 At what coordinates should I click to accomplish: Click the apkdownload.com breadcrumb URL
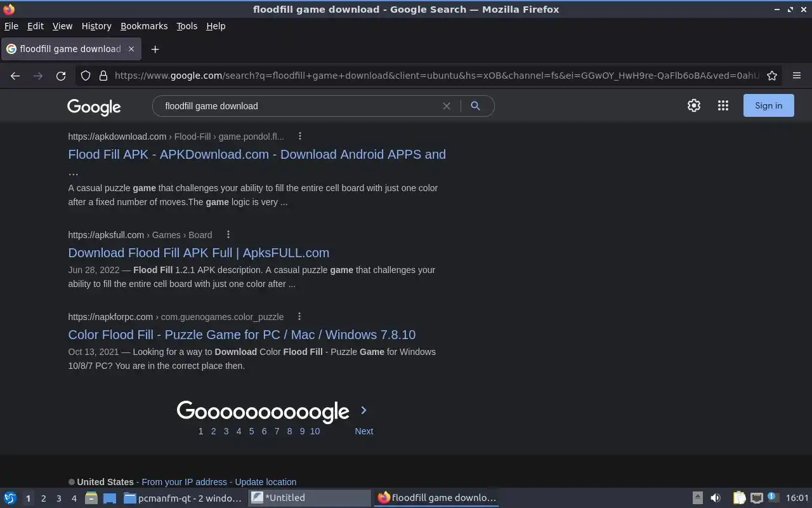point(176,137)
